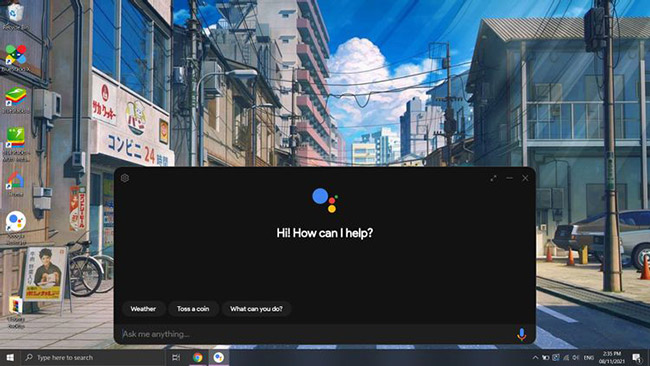The height and width of the screenshot is (366, 650).
Task: Select the bottom desktop icon below the poster
Action: coord(16,312)
